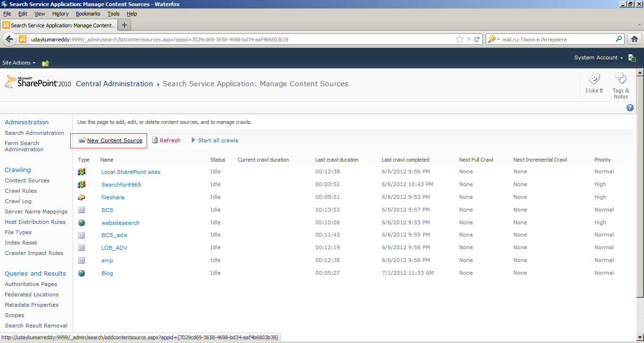Image resolution: width=644 pixels, height=343 pixels.
Task: Bookmark this page with the star icon
Action: 460,40
